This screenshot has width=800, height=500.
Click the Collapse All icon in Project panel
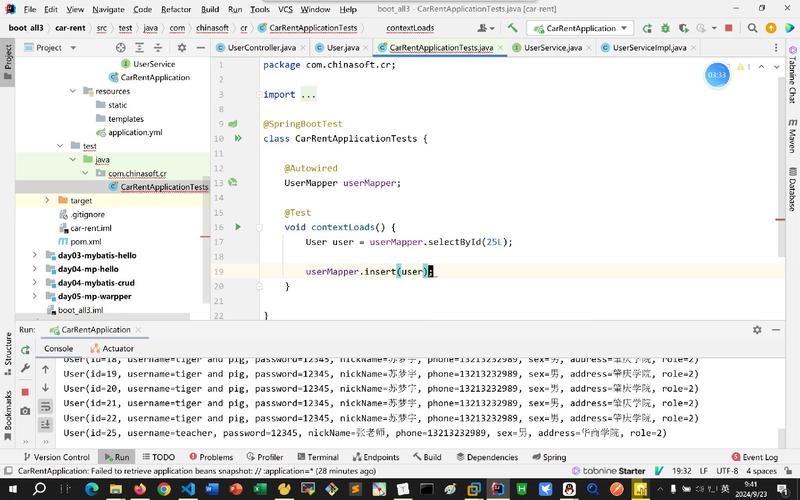(x=158, y=47)
